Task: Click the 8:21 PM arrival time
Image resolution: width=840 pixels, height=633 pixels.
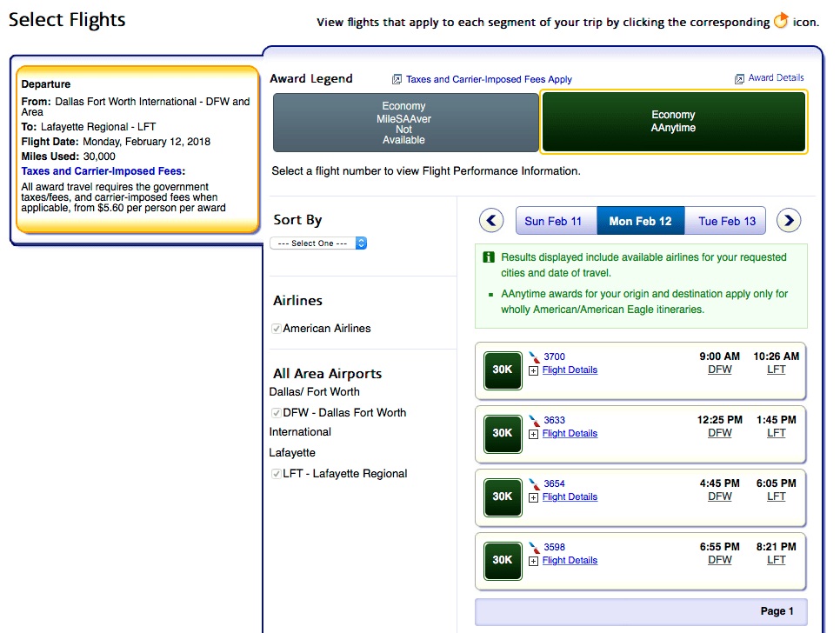Action: pyautogui.click(x=777, y=547)
